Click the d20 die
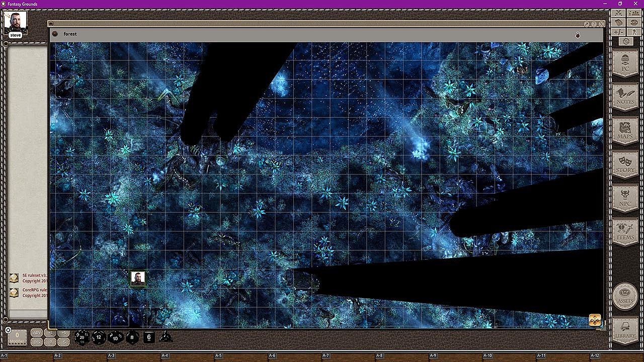 click(x=82, y=337)
